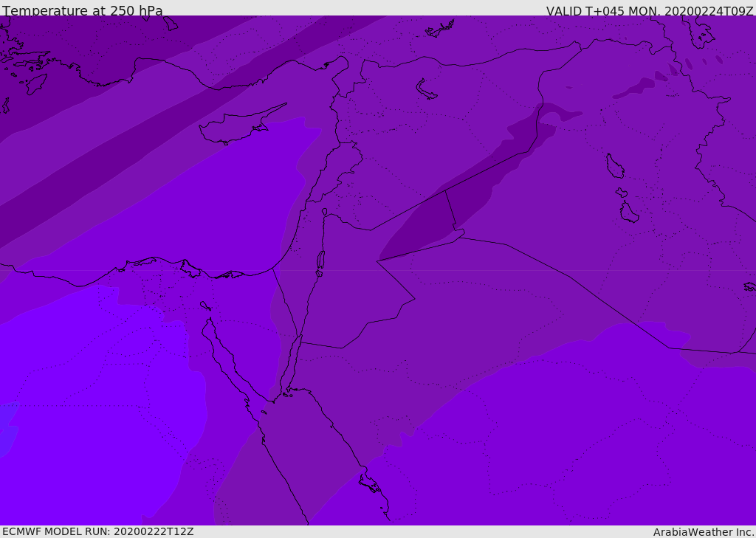Image resolution: width=756 pixels, height=538 pixels.
Task: Click the VALID T+045 forecast time label
Action: (650, 10)
